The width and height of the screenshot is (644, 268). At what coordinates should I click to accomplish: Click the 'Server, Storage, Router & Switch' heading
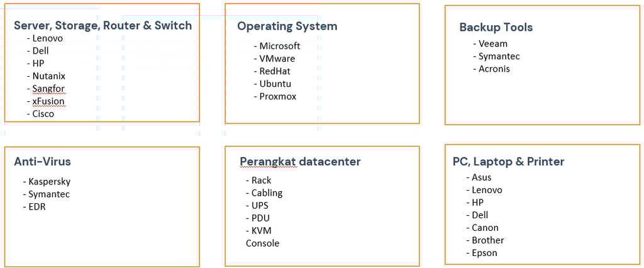pos(103,26)
